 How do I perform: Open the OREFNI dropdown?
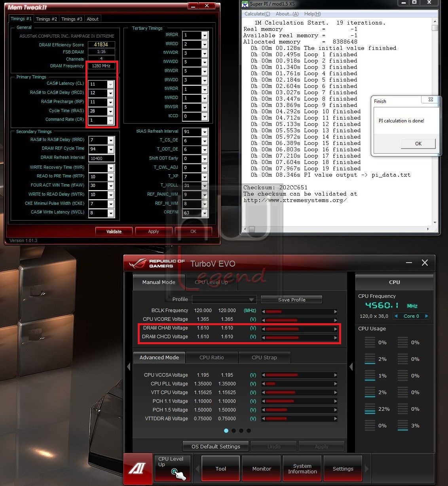click(205, 213)
